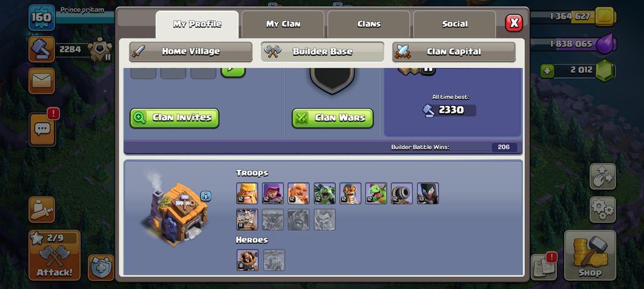Viewport: 644px width, 289px height.
Task: Open Builder Hall info icon
Action: (x=205, y=196)
